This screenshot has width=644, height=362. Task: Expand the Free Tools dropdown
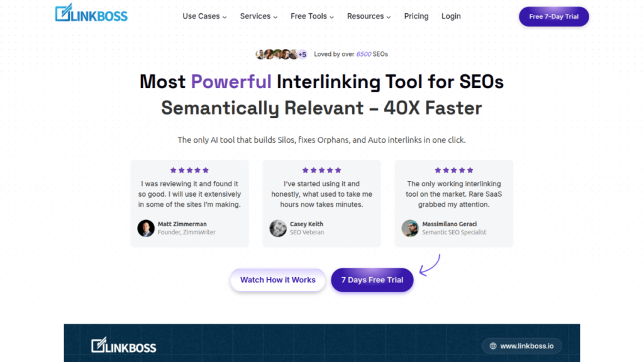[312, 16]
